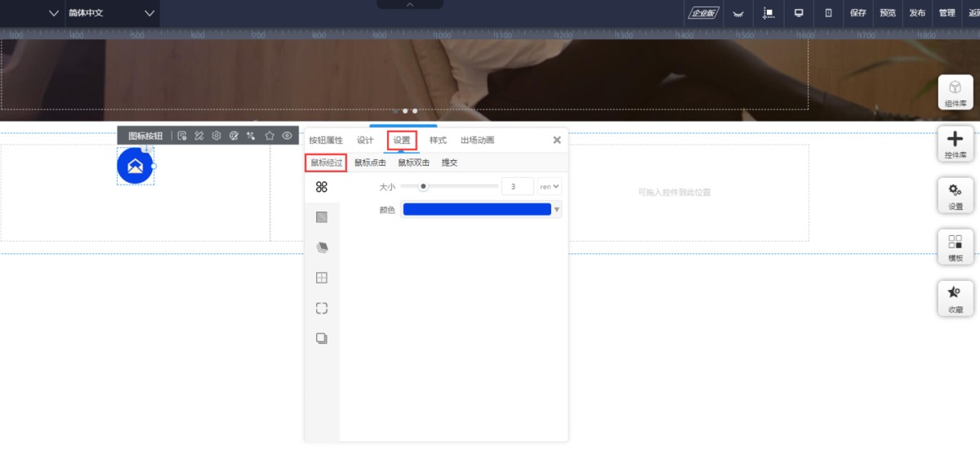Click the first edit-properties icon in widget toolbar

182,136
